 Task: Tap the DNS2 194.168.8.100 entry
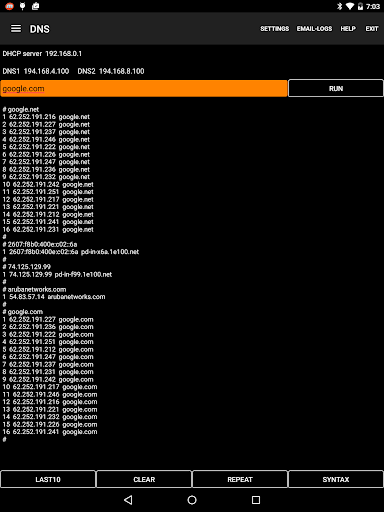pyautogui.click(x=111, y=71)
